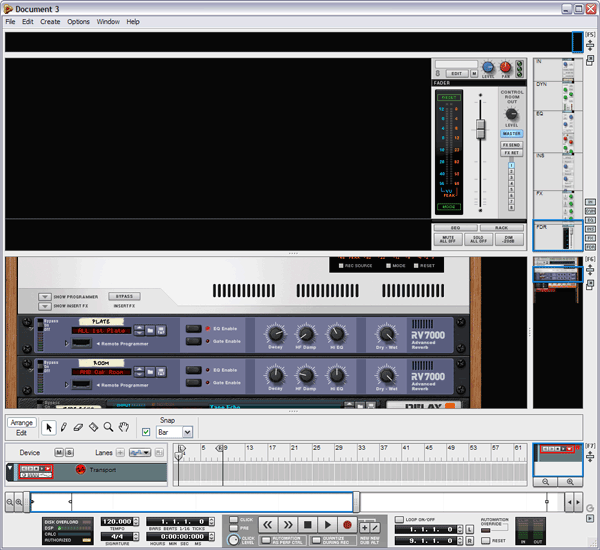Open the Options menu

point(78,21)
